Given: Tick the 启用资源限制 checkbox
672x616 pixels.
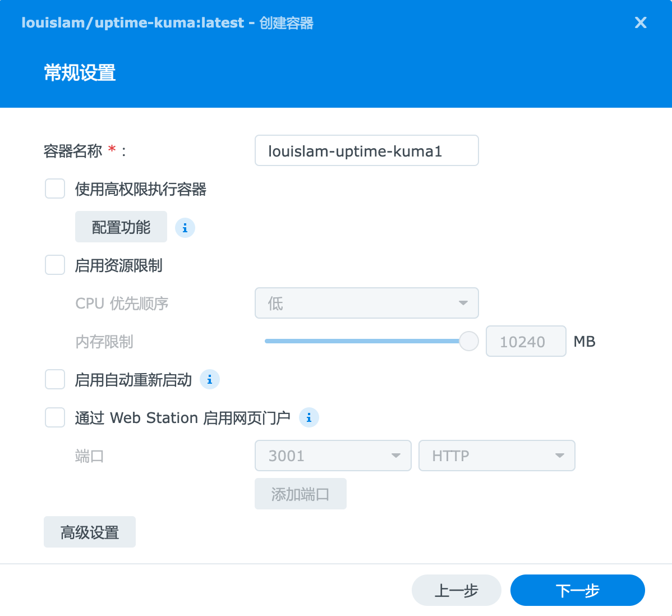Looking at the screenshot, I should 55,265.
